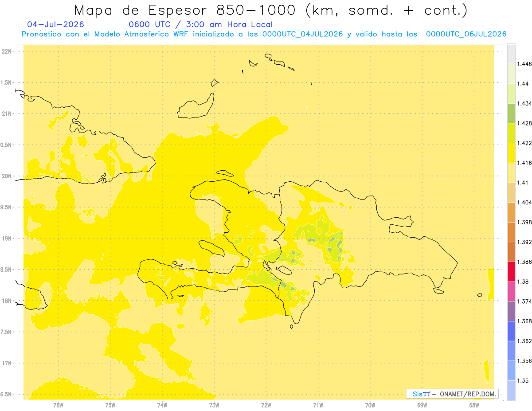Click the red legend swatch above 1.38
The height and width of the screenshot is (411, 532).
click(x=511, y=271)
